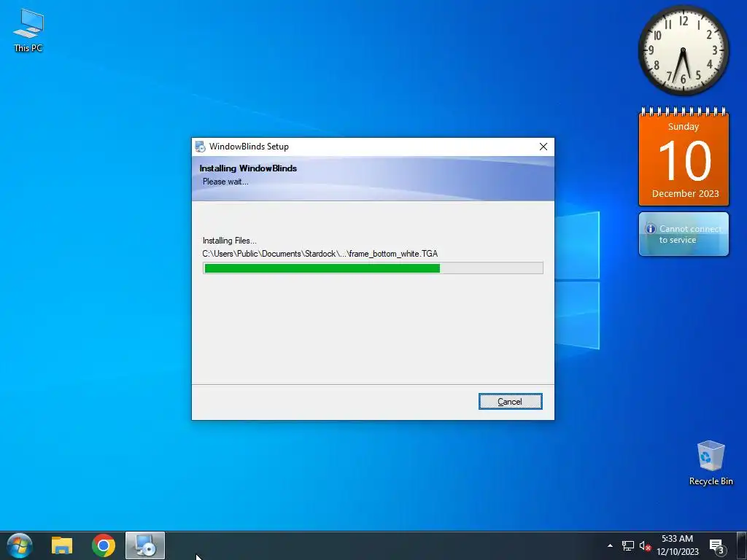747x560 pixels.
Task: Click the analog clock desktop gadget
Action: 683,50
